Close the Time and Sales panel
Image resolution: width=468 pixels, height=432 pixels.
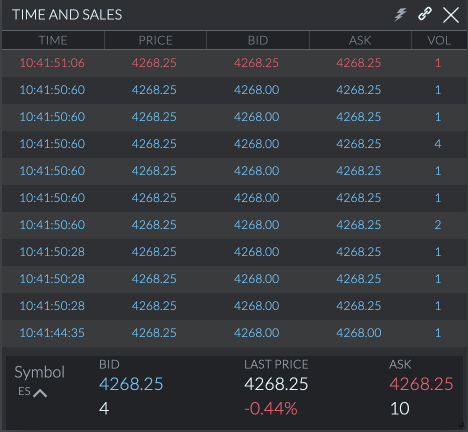click(451, 15)
